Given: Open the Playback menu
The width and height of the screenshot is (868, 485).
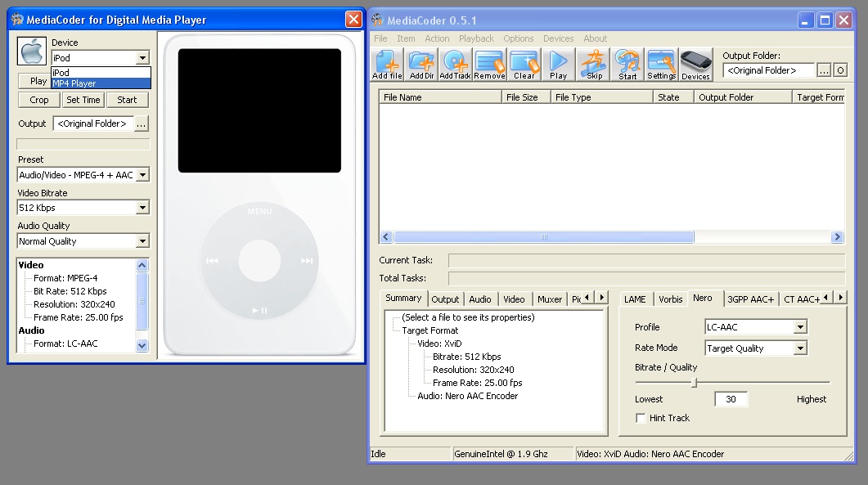Looking at the screenshot, I should (476, 38).
